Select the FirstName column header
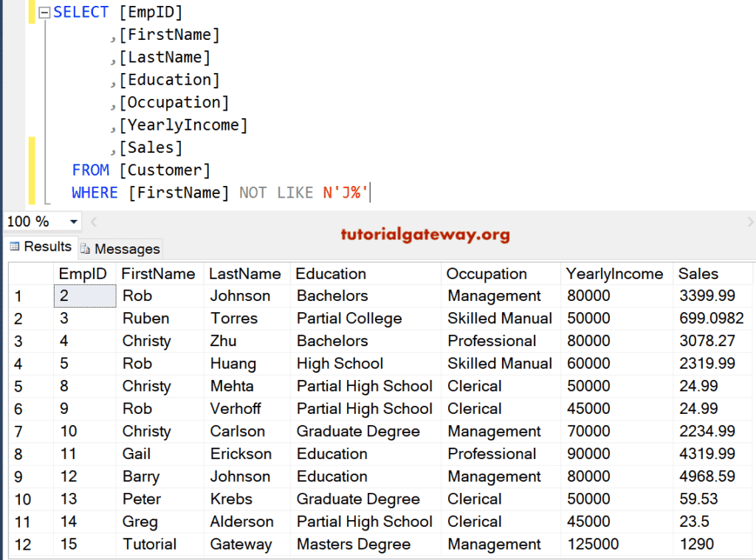Viewport: 756px width, 560px height. (159, 273)
